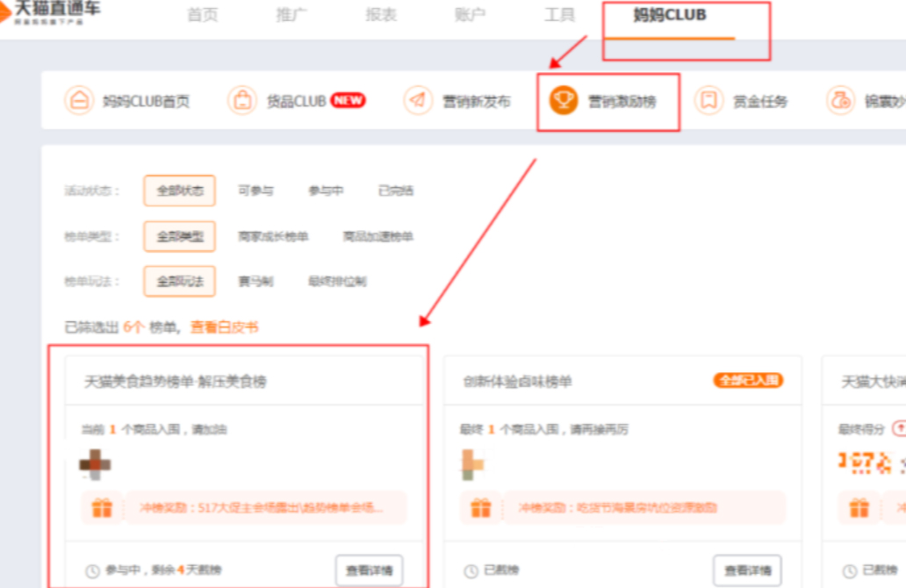The image size is (906, 588).
Task: Click 查看详情 on 解压美食榜 card
Action: 369,570
